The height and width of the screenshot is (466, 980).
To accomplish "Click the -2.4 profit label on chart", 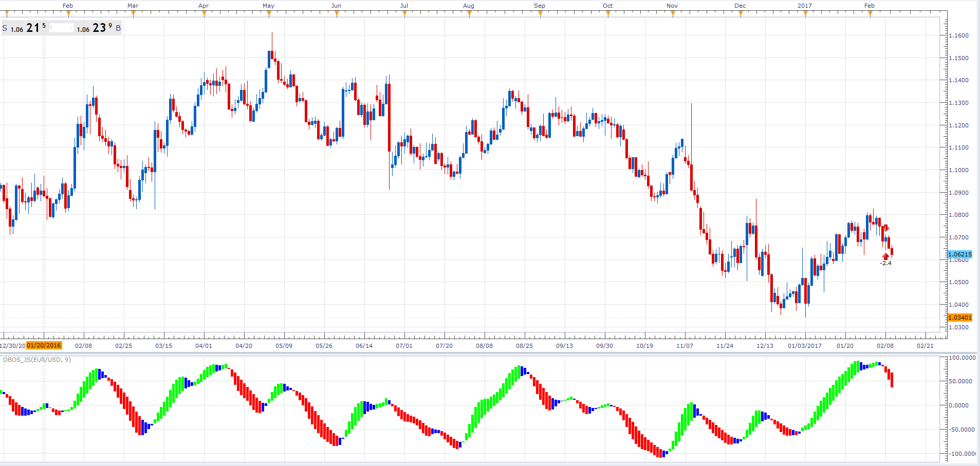I will [886, 263].
